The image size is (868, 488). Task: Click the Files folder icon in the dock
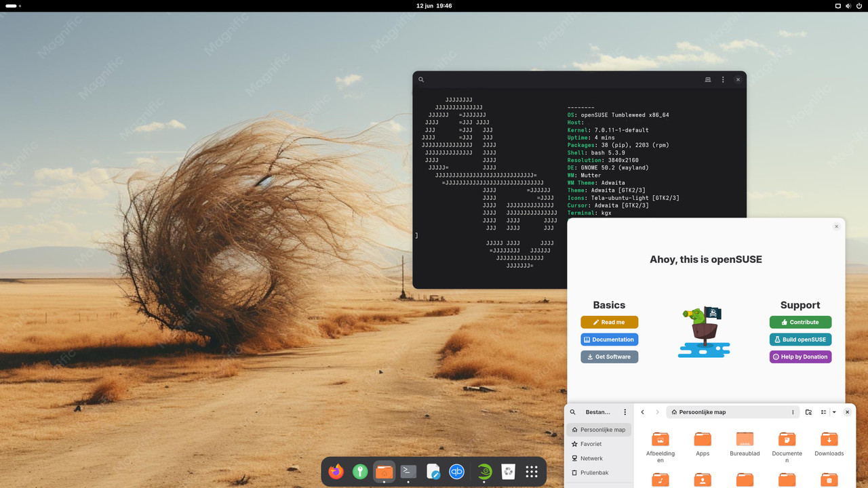point(384,471)
